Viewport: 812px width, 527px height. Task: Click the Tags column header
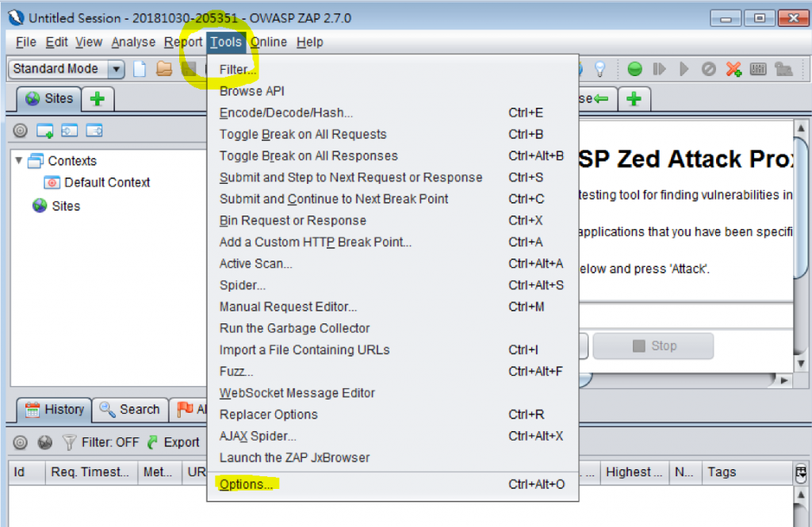[x=747, y=472]
